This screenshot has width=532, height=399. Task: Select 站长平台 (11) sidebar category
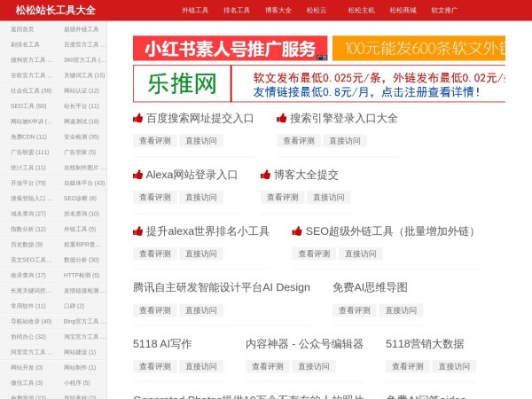[x=82, y=106]
